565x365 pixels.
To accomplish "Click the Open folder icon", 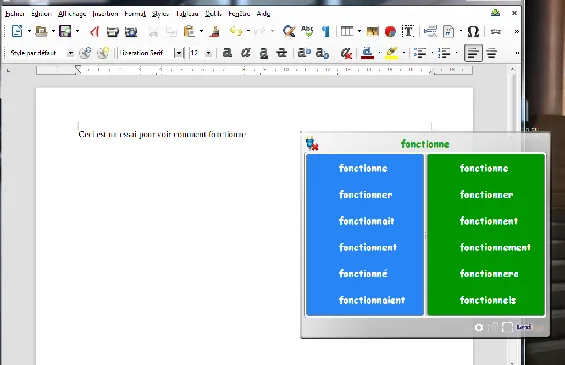I will [x=41, y=32].
